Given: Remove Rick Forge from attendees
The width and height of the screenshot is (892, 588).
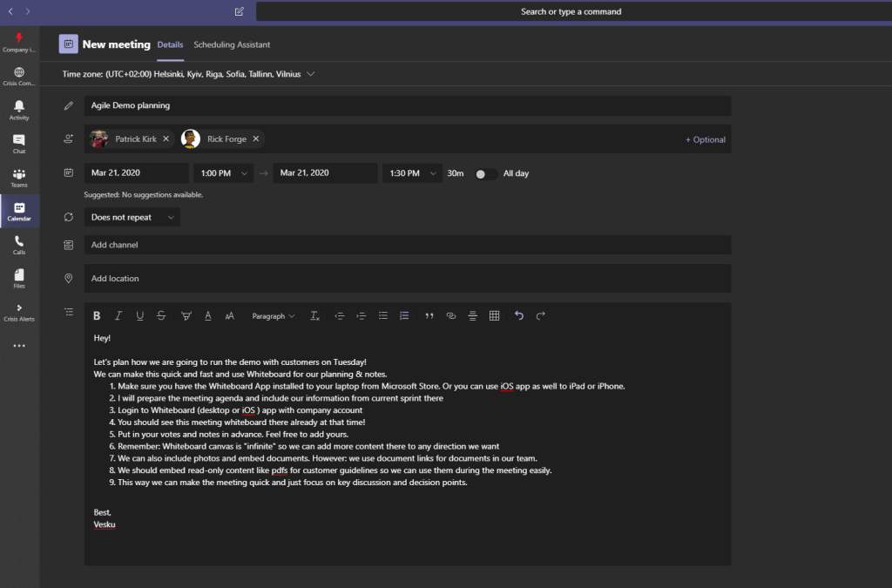Looking at the screenshot, I should pyautogui.click(x=256, y=139).
